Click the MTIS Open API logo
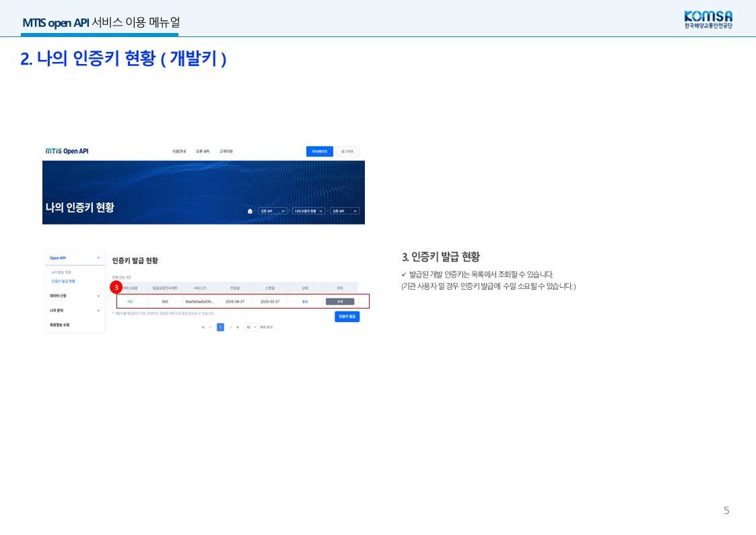The image size is (756, 535). (x=67, y=151)
